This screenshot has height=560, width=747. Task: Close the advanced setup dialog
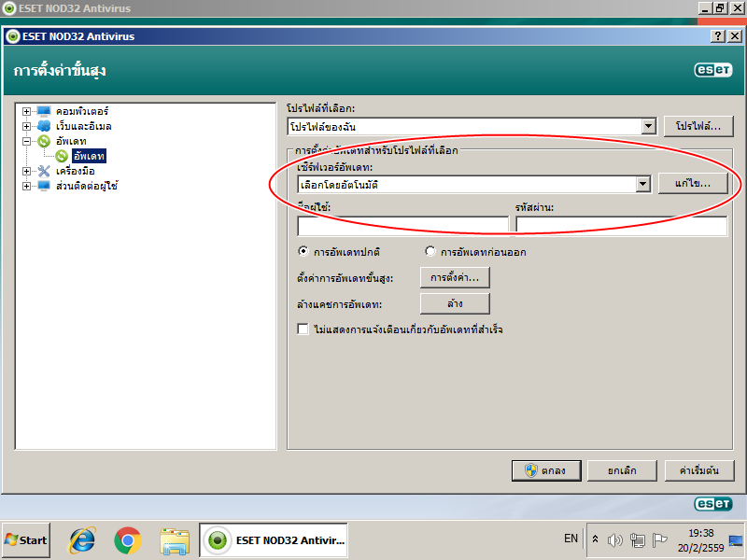735,36
